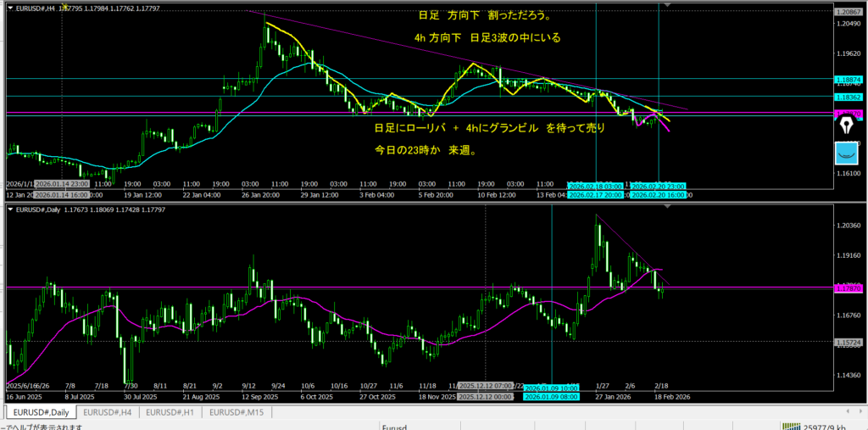
Task: Select the 2026.02.18 03:00 time marker
Action: click(595, 185)
